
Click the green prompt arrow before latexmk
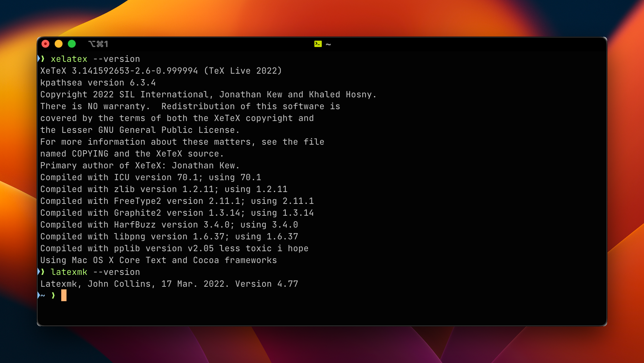click(42, 272)
